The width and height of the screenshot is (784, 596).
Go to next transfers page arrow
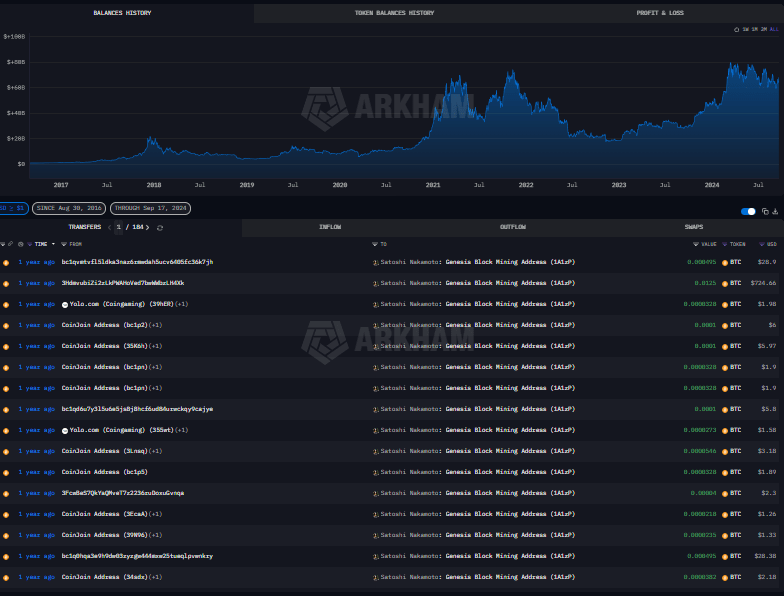[x=147, y=227]
